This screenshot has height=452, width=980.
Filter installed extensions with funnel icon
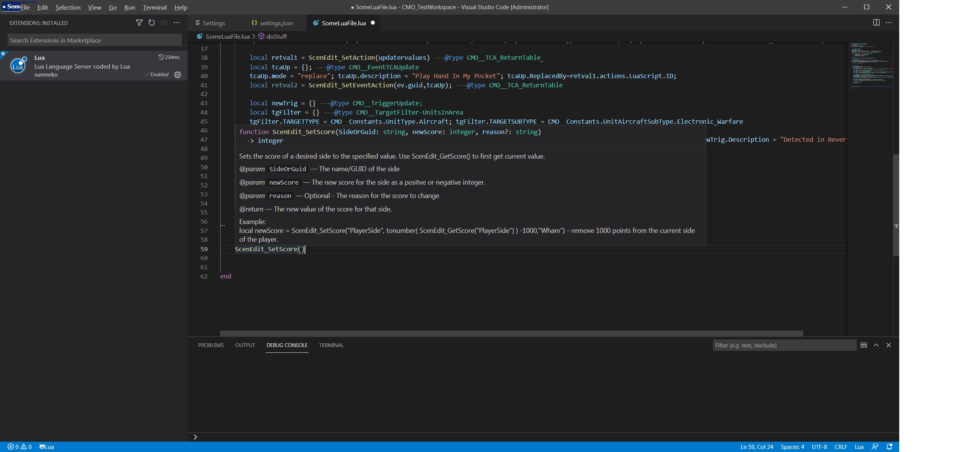tap(139, 23)
